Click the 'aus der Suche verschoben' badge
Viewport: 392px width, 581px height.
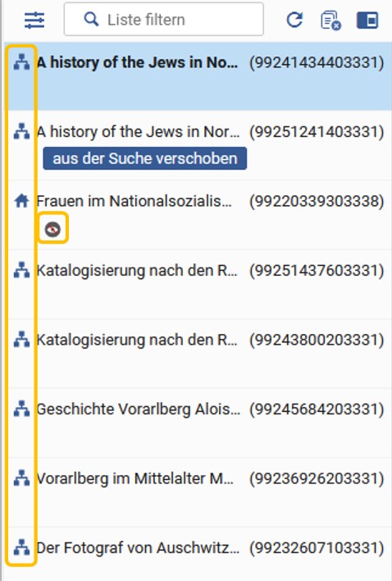coord(144,158)
